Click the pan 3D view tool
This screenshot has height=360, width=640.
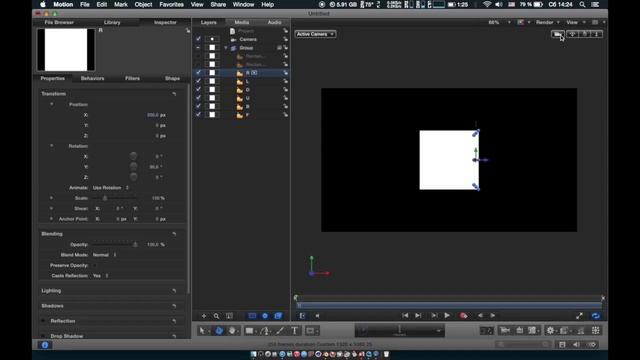(573, 34)
